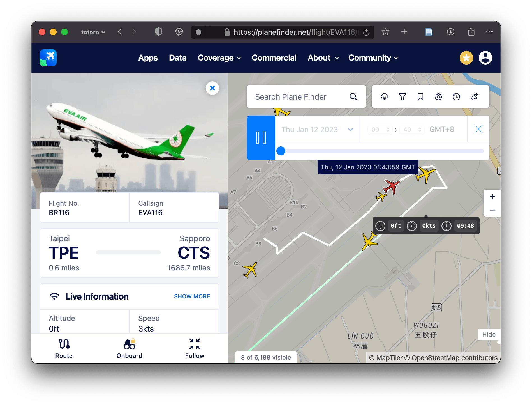Open the weather layer cloud icon
The height and width of the screenshot is (405, 532).
point(385,97)
